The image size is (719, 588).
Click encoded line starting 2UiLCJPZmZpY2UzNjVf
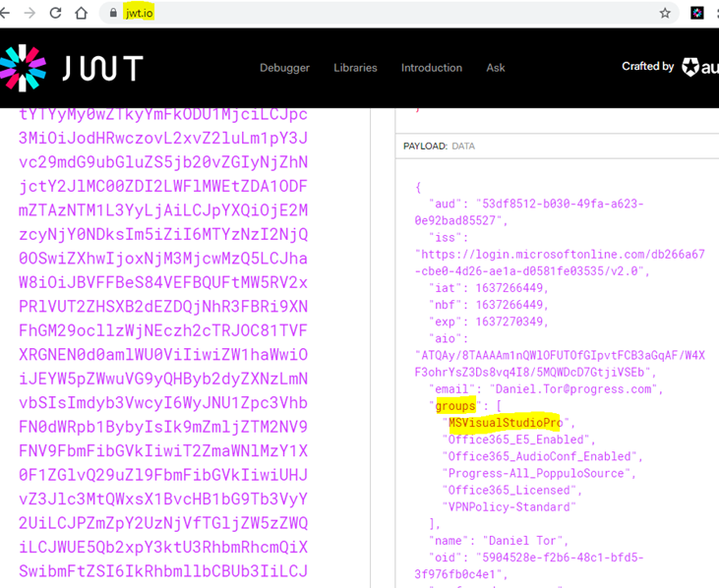tap(163, 523)
